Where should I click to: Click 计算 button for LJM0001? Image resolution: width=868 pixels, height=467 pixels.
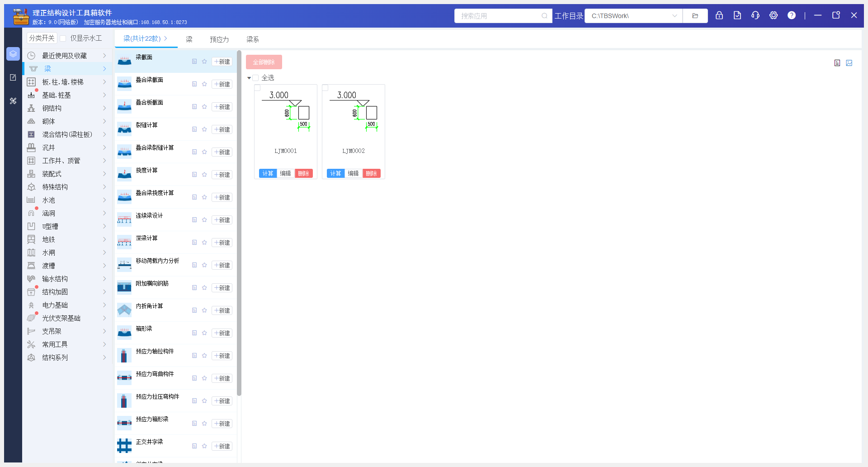click(268, 173)
